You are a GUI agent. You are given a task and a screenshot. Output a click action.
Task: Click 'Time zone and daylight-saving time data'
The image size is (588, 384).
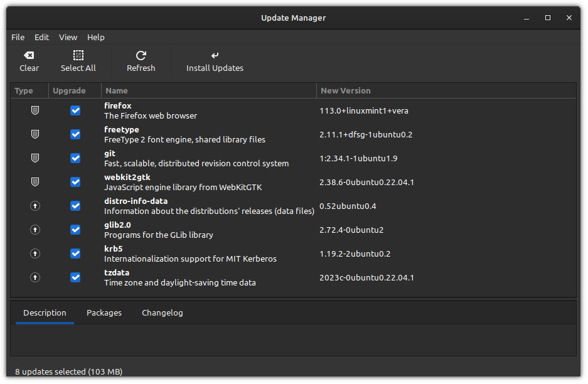click(180, 283)
